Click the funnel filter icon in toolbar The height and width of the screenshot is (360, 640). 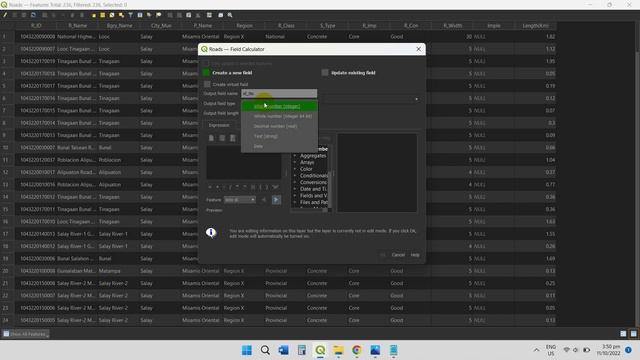coord(131,15)
